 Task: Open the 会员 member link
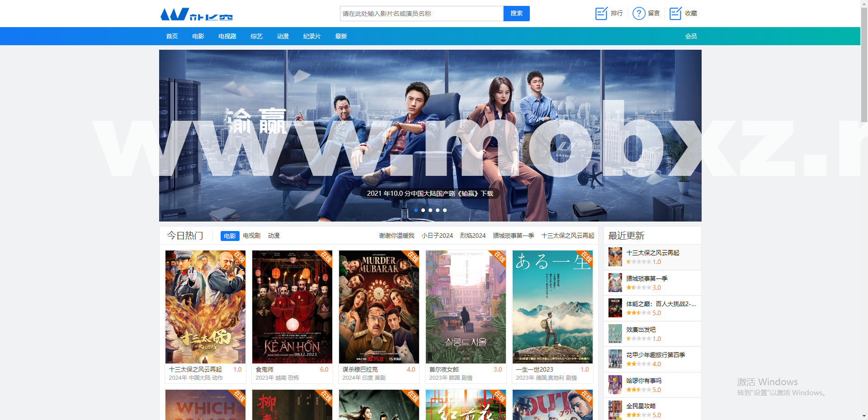691,36
